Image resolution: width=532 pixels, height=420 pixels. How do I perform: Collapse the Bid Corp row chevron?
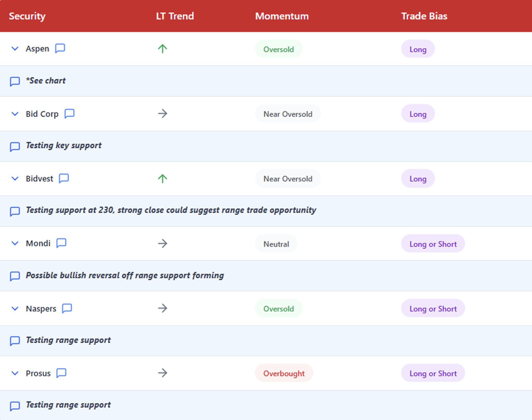pyautogui.click(x=15, y=114)
